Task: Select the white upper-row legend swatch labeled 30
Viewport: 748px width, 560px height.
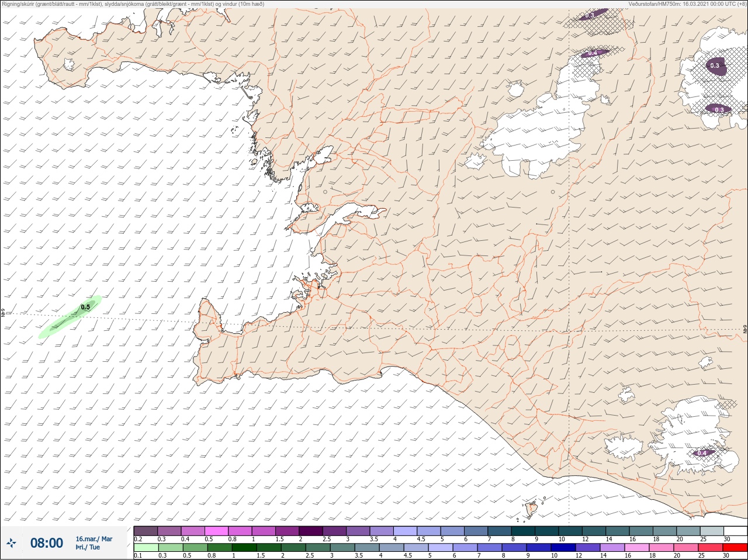Action: point(736,531)
